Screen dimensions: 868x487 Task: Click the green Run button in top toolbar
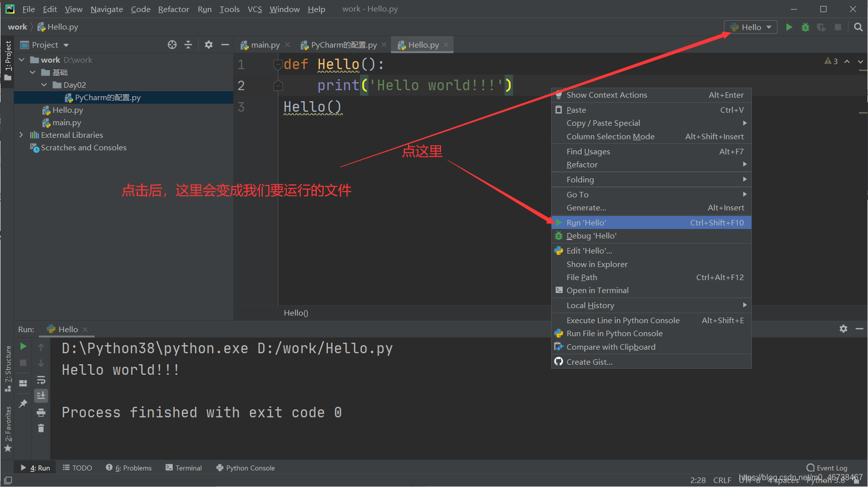[x=789, y=27]
